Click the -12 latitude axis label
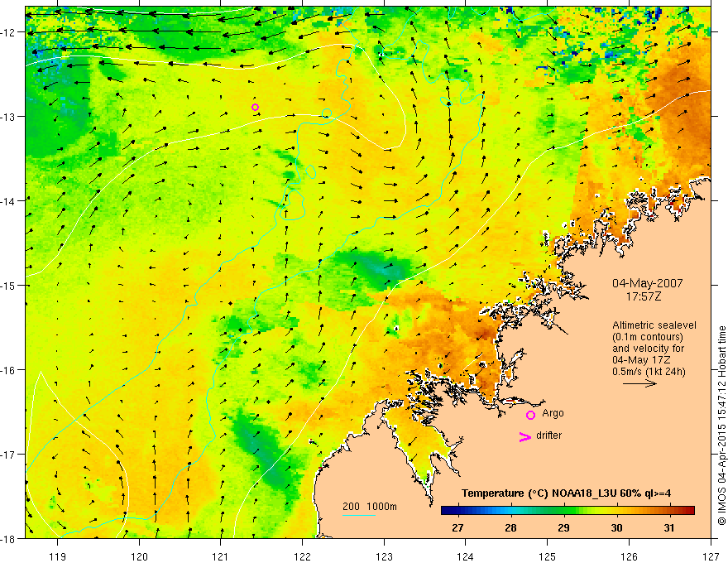Image resolution: width=728 pixels, height=563 pixels. (x=8, y=32)
